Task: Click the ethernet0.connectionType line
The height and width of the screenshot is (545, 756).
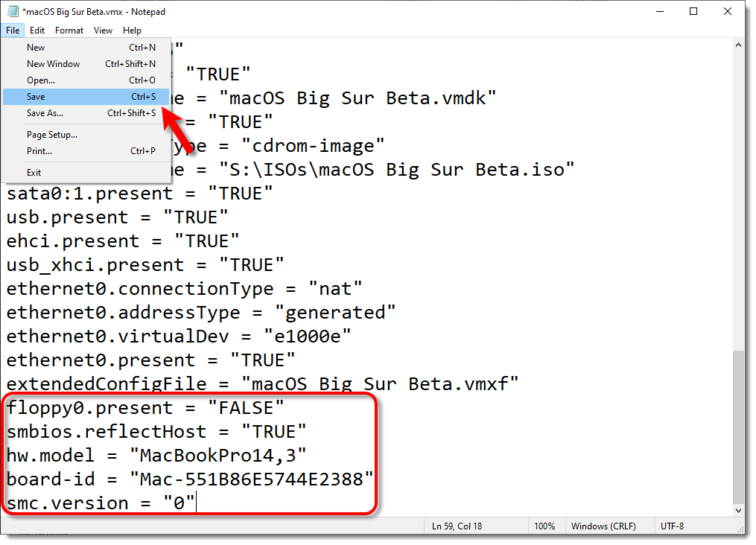Action: (184, 289)
